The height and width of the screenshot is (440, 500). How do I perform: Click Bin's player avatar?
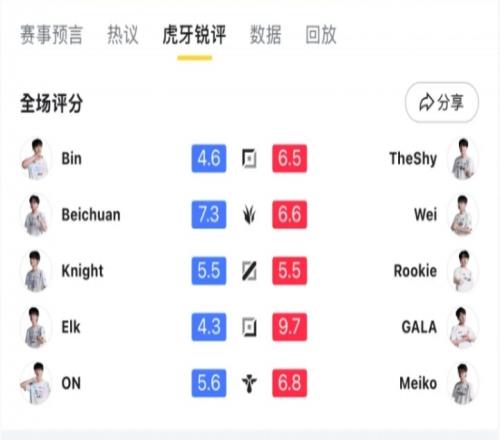pos(36,158)
